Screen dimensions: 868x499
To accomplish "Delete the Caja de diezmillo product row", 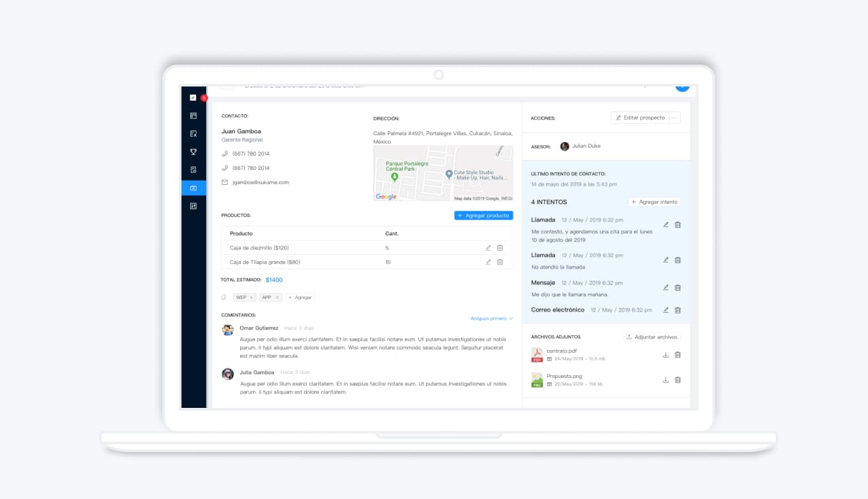I will point(500,248).
